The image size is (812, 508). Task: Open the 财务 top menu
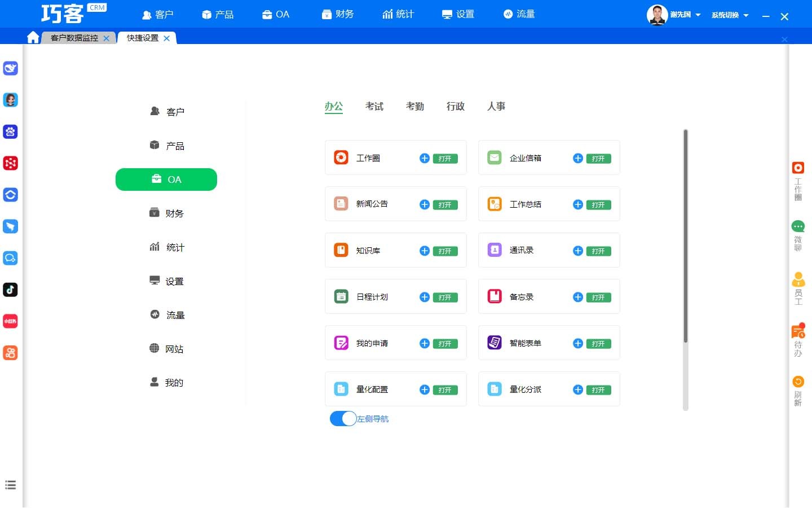[x=338, y=14]
